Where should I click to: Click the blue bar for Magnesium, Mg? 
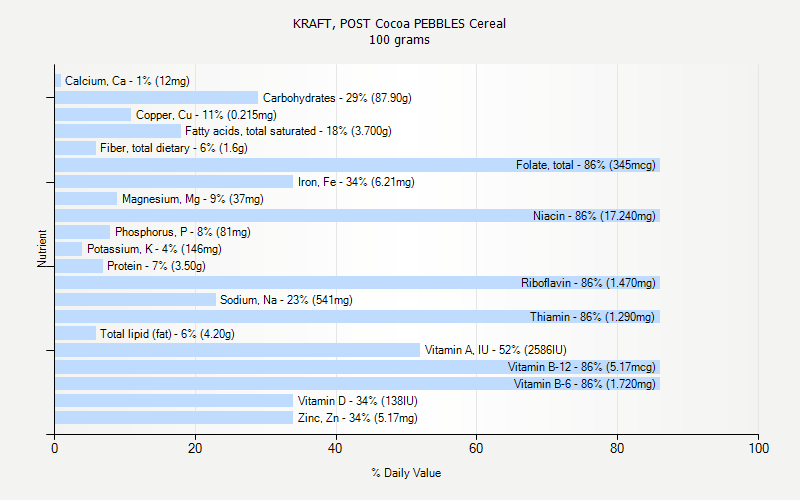(x=86, y=199)
